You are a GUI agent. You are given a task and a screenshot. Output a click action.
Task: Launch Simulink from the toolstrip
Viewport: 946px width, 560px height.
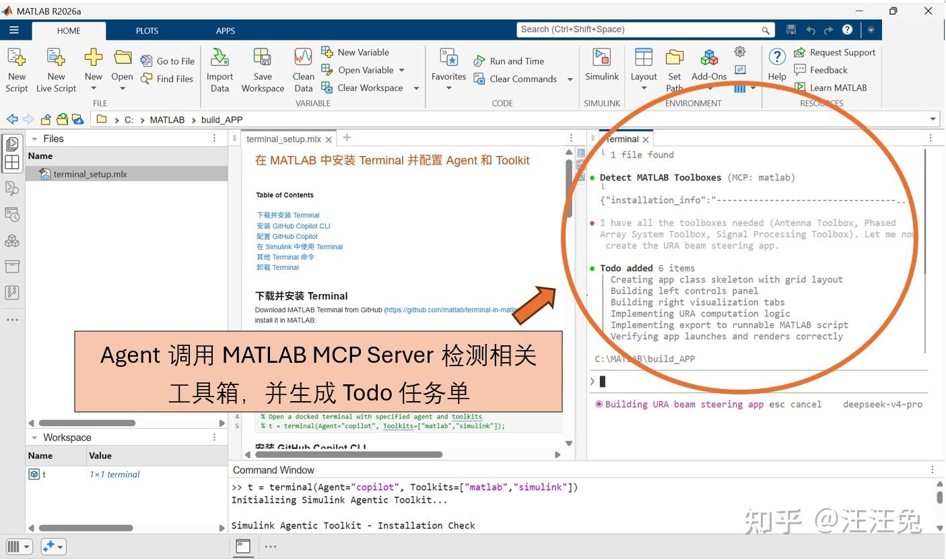601,66
